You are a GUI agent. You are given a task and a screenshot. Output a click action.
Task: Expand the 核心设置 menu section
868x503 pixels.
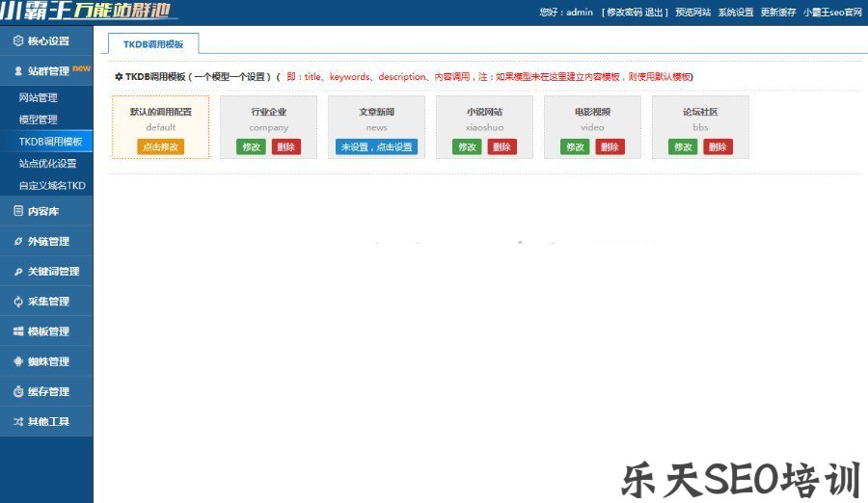click(46, 40)
